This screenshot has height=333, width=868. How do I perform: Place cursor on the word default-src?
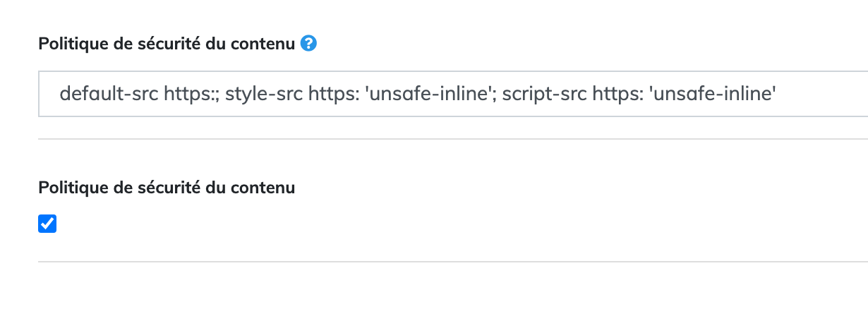click(x=109, y=93)
